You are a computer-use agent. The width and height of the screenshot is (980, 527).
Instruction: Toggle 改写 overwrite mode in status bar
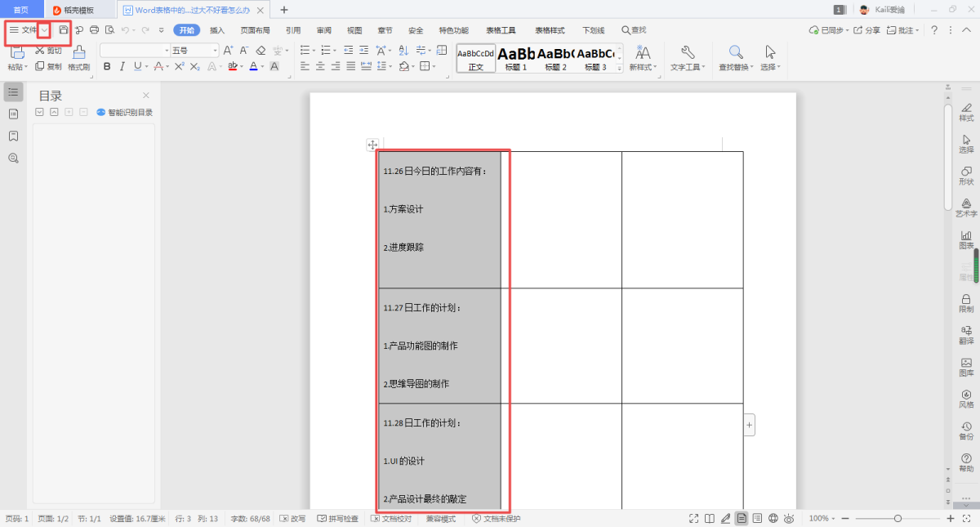tap(292, 519)
